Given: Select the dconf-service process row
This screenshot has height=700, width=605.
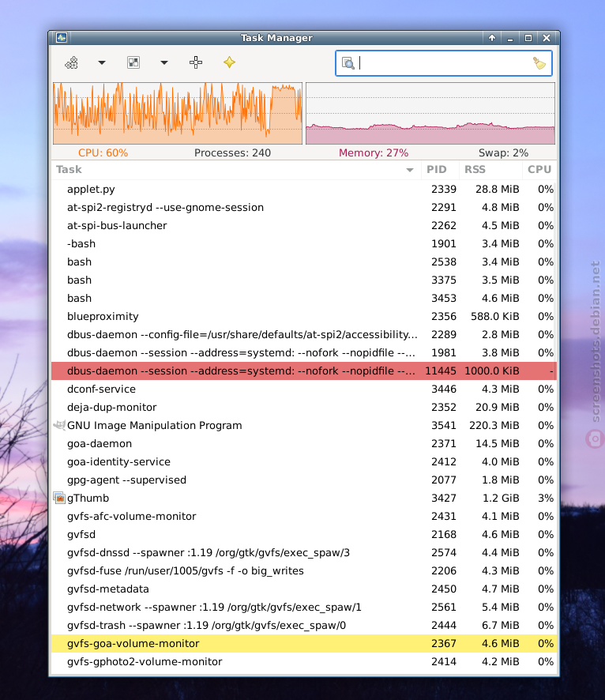Looking at the screenshot, I should (x=304, y=390).
